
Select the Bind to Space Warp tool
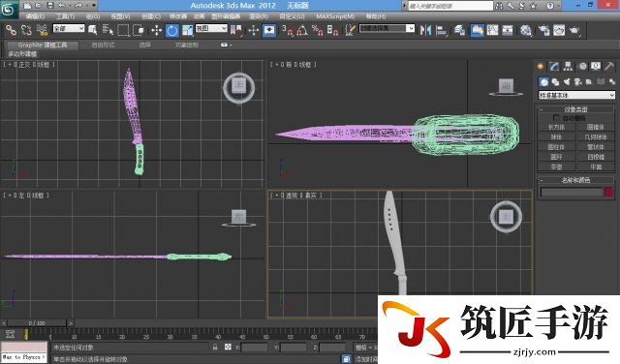[42, 30]
